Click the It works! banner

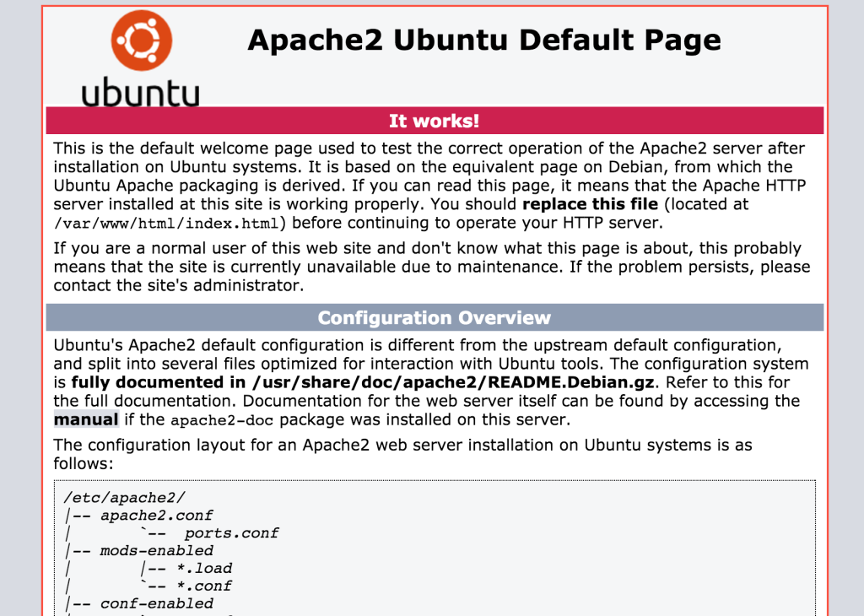(435, 121)
